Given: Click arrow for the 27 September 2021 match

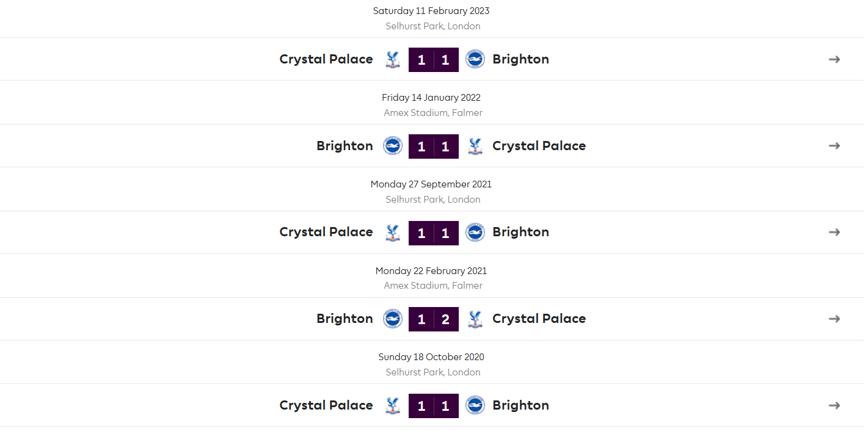Looking at the screenshot, I should (x=834, y=232).
